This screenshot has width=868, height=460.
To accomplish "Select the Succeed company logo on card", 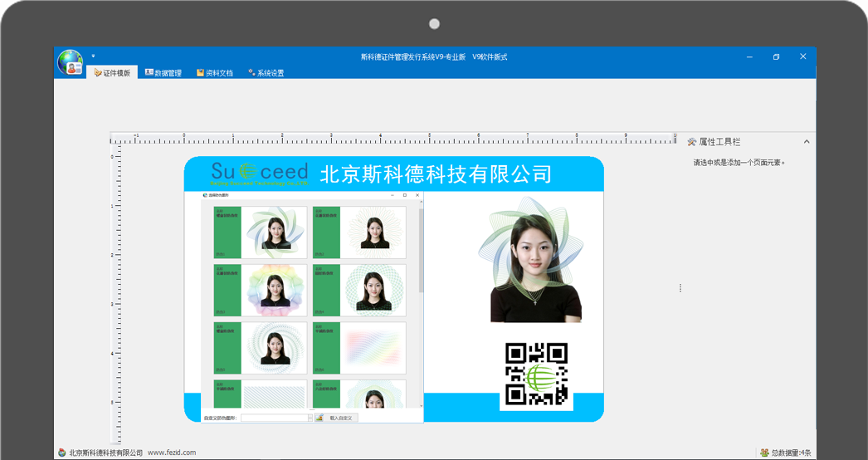I will [259, 174].
